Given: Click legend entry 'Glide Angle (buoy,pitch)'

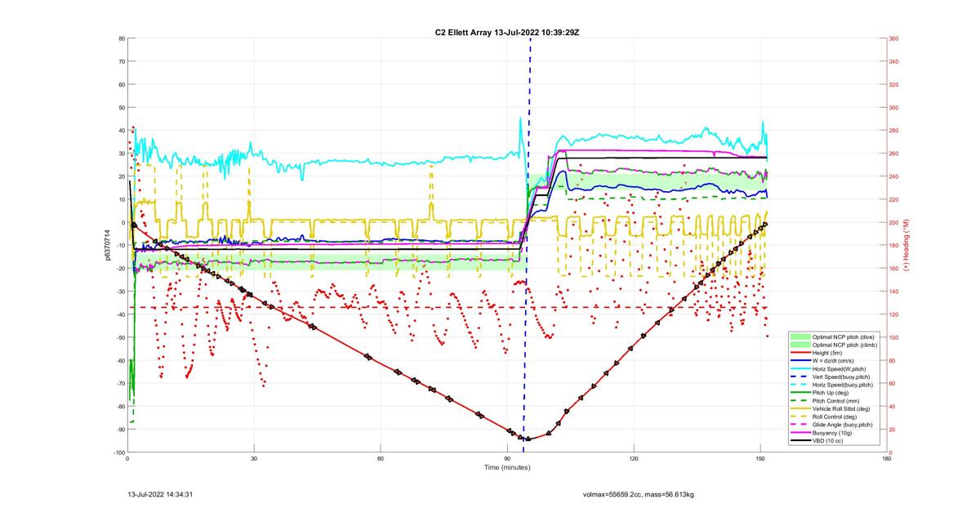Looking at the screenshot, I should tap(843, 425).
